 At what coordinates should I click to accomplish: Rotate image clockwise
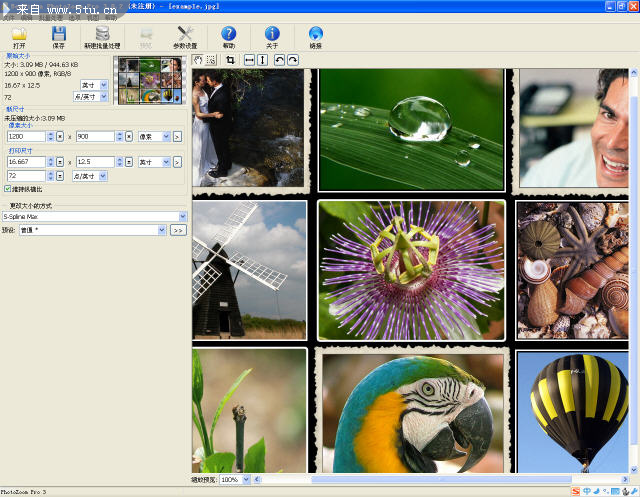293,60
